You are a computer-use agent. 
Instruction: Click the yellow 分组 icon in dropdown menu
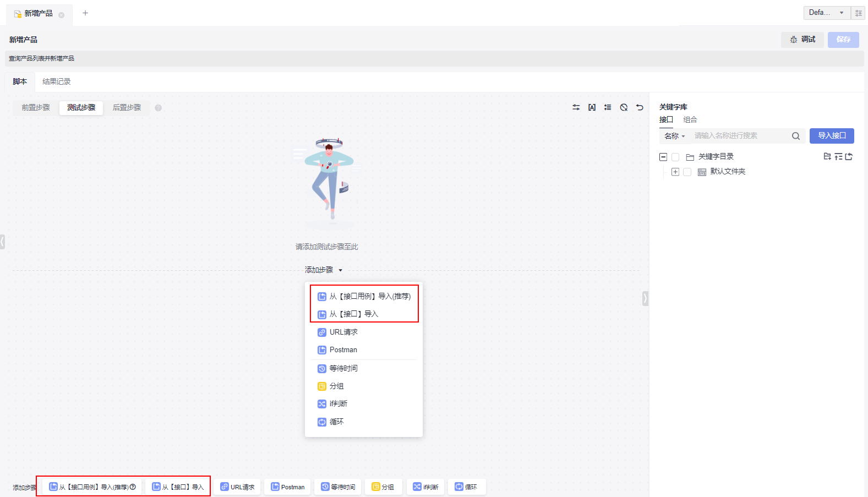[x=322, y=386]
